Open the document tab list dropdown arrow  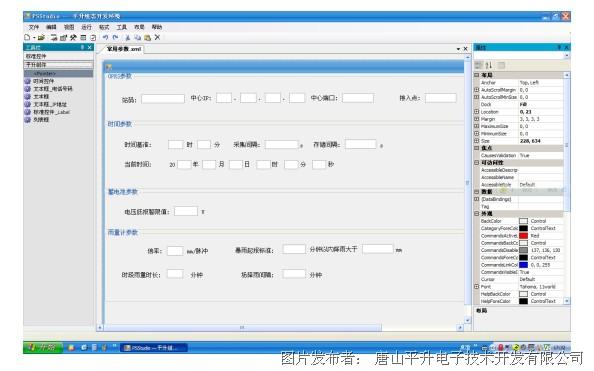[x=458, y=49]
